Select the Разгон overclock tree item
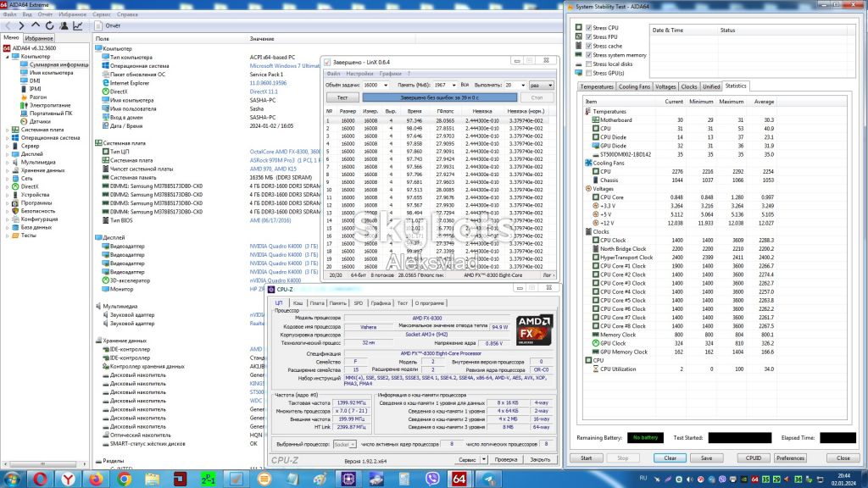This screenshot has height=488, width=868. tap(37, 97)
